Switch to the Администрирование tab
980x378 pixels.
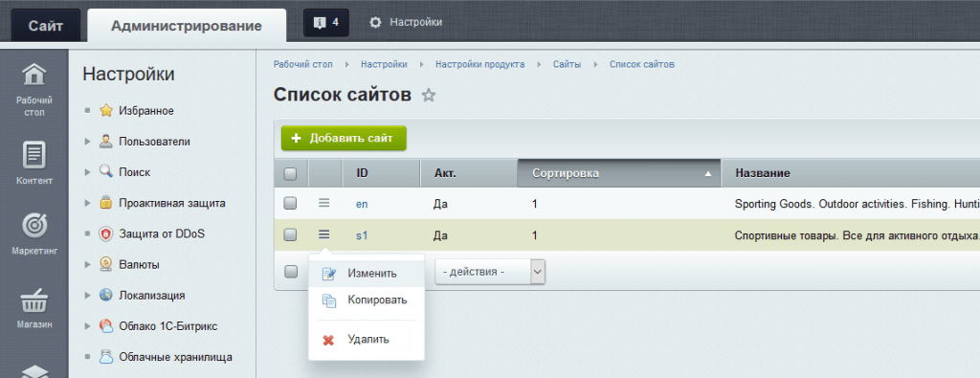(x=187, y=26)
